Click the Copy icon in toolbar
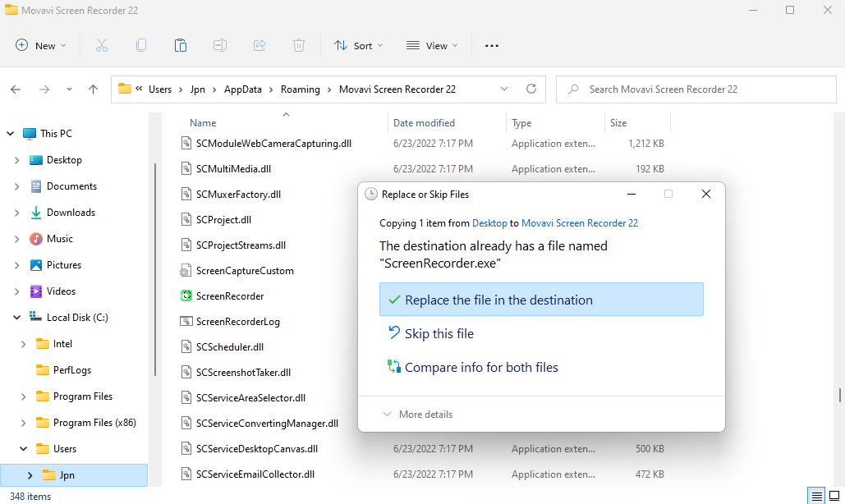Viewport: 845px width, 504px height. tap(141, 46)
